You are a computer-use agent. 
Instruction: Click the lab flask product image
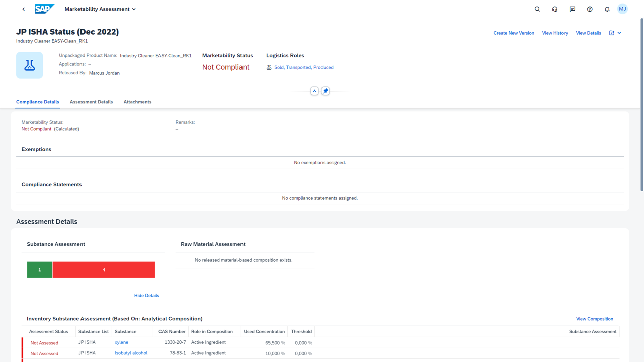30,65
